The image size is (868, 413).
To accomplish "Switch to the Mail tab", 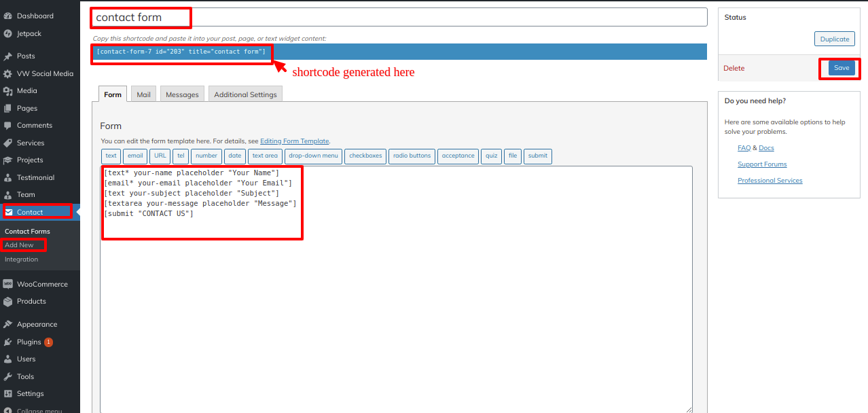I will pyautogui.click(x=143, y=94).
